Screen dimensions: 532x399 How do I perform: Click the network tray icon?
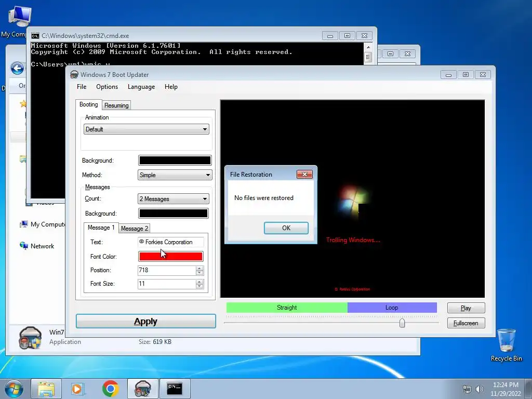[467, 389]
